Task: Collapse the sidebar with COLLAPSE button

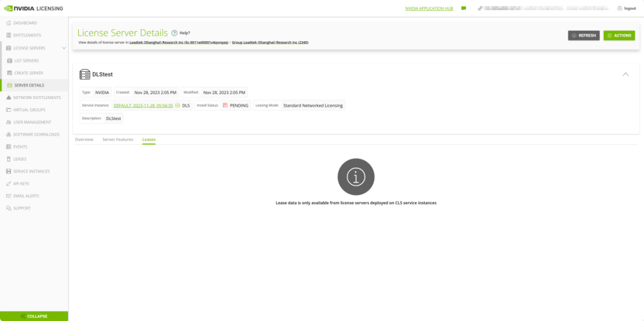Action: (34, 316)
